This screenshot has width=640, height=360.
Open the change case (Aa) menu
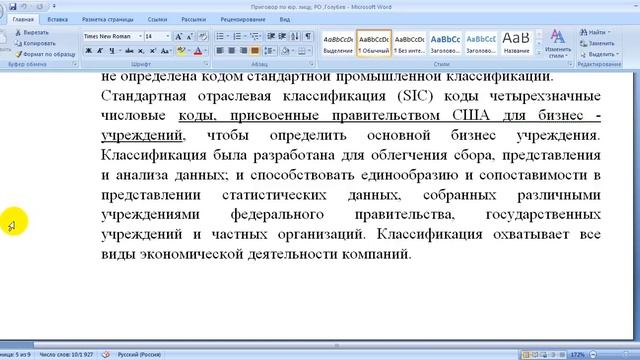pos(165,51)
